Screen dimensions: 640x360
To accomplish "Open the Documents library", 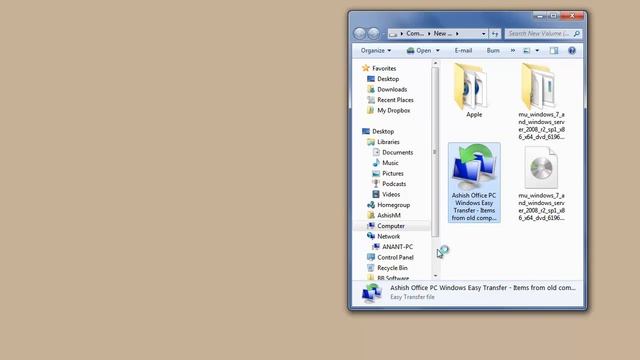I will (398, 152).
